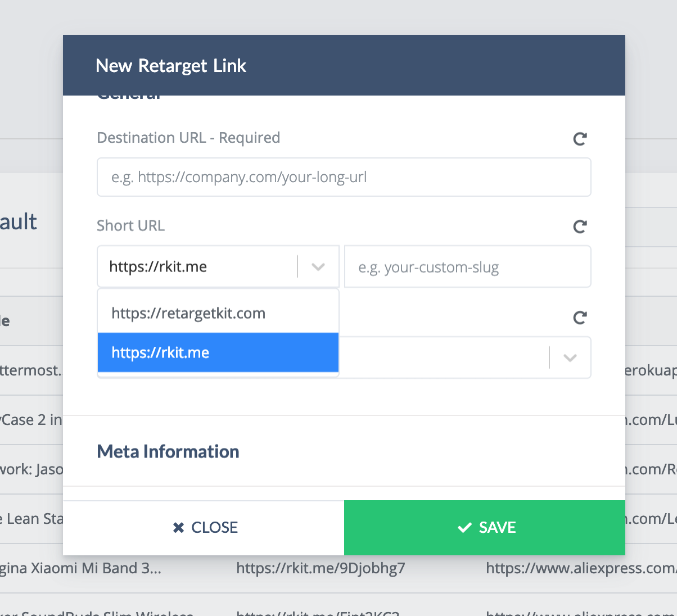
Task: Reset the Destination URL field with refresh icon
Action: click(580, 139)
